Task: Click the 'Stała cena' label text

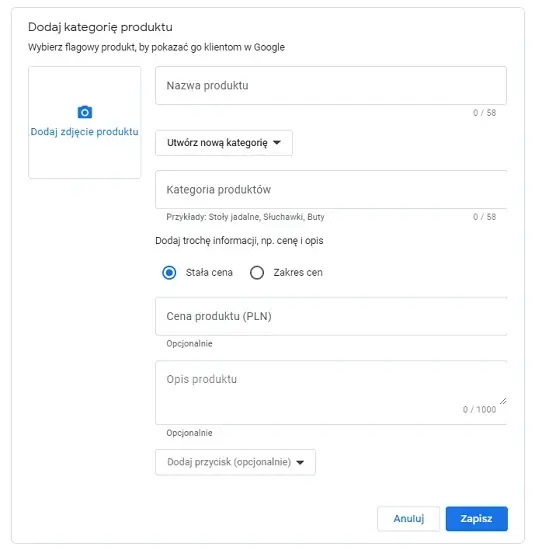Action: (209, 273)
